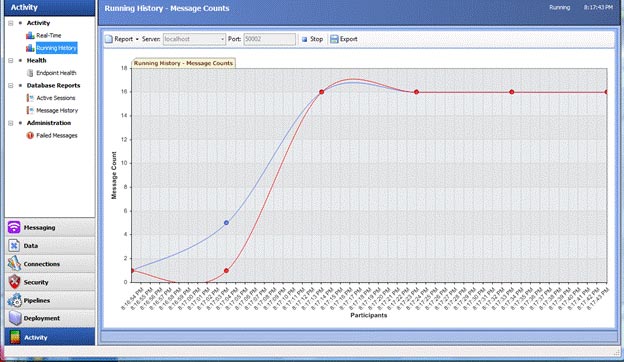
Task: Click the Stop square icon
Action: click(x=304, y=39)
